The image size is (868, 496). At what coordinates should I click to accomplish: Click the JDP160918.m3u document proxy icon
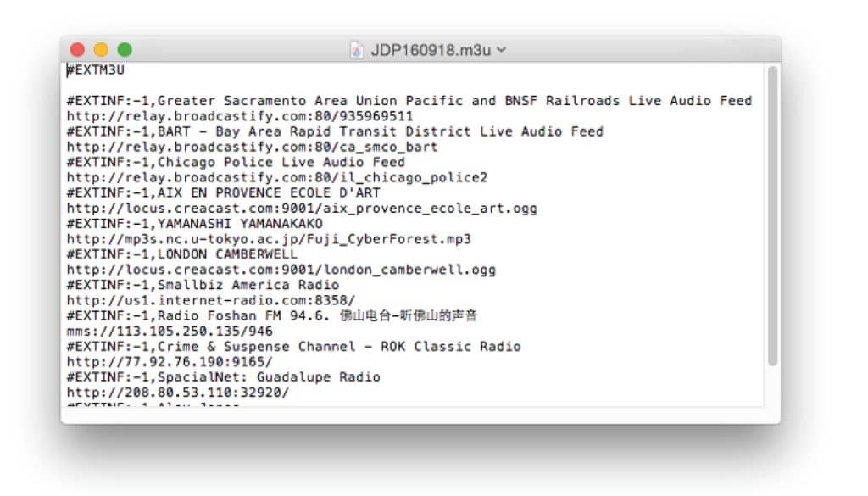click(x=357, y=50)
